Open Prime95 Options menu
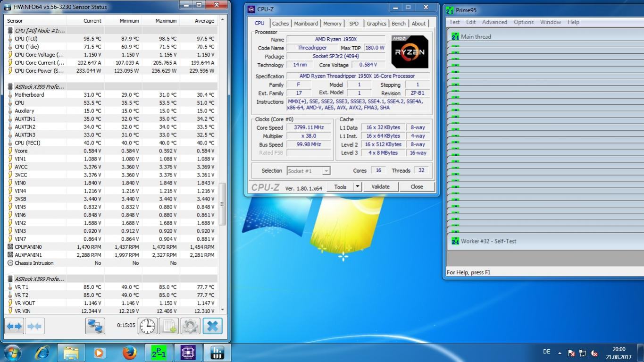The width and height of the screenshot is (644, 362). [524, 22]
